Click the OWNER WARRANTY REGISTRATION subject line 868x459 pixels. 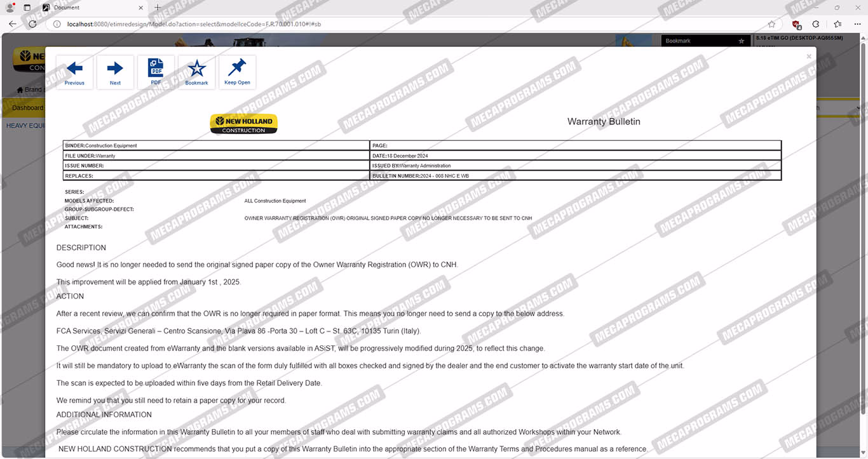[388, 218]
